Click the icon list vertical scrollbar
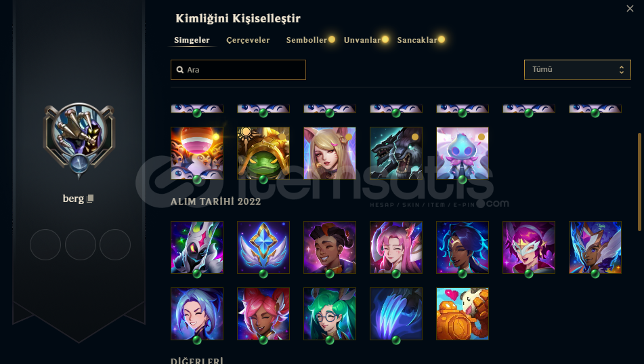 click(639, 182)
